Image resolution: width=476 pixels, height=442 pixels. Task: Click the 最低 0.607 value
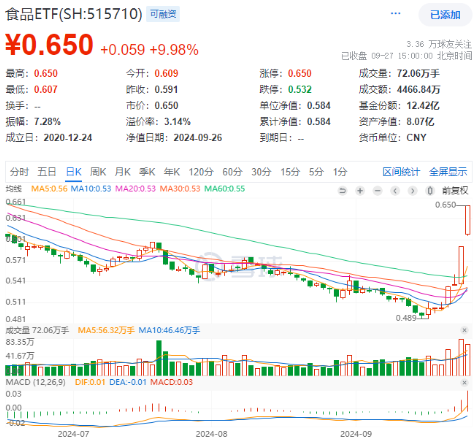pos(46,89)
